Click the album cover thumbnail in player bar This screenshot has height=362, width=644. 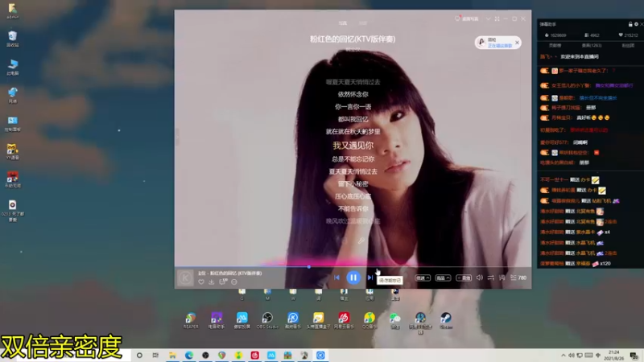[185, 278]
